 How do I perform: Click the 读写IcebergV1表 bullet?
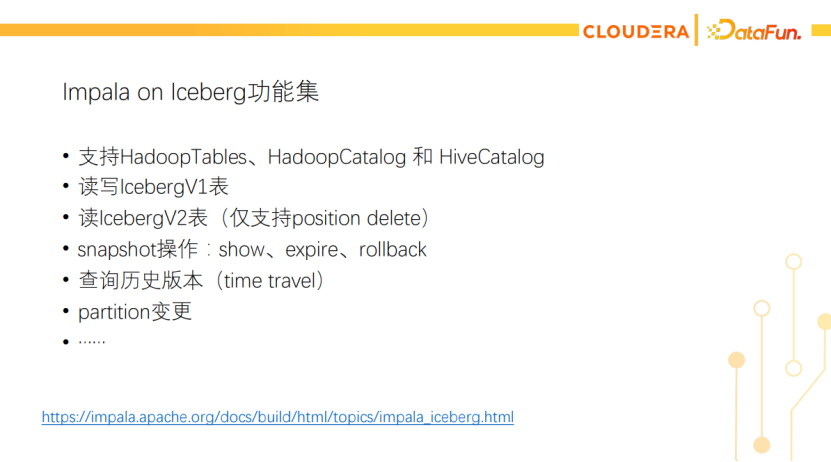[x=153, y=186]
